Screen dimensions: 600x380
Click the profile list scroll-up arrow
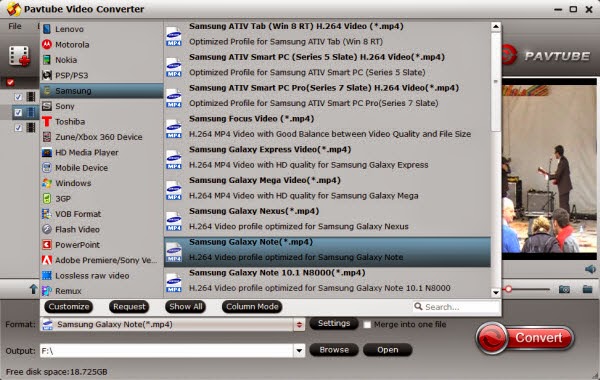(496, 27)
